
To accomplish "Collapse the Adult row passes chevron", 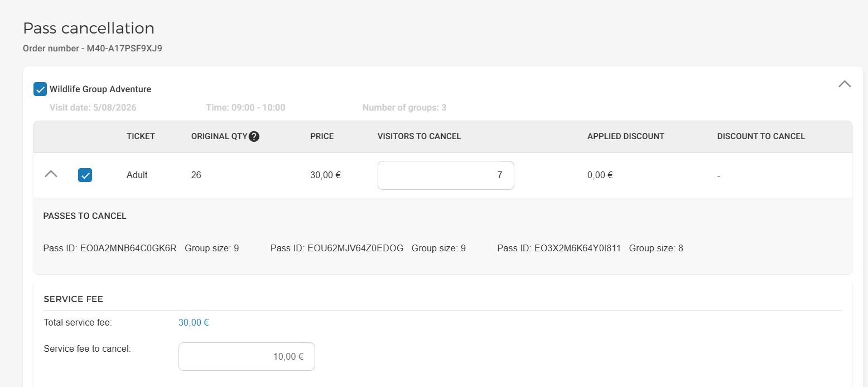I will coord(51,174).
